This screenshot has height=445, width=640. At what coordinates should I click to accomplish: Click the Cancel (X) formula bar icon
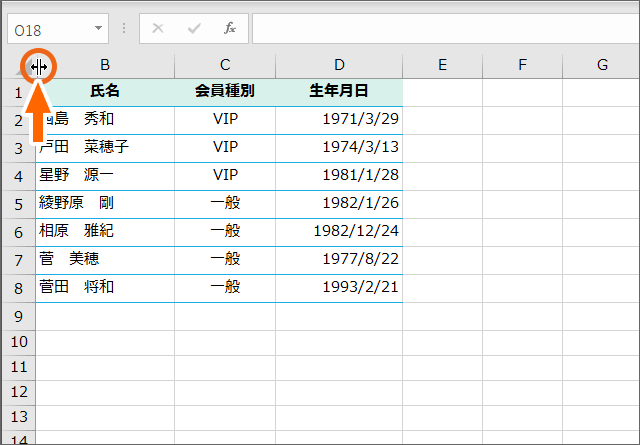[158, 29]
